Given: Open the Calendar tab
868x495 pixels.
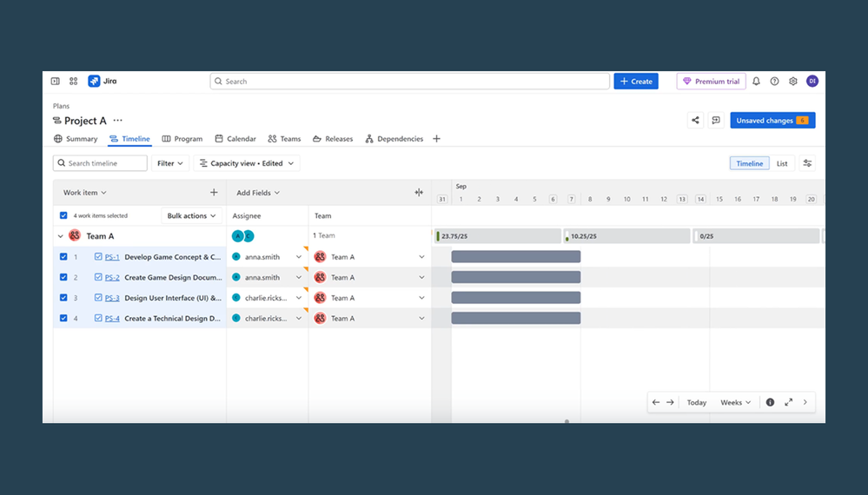Looking at the screenshot, I should pyautogui.click(x=235, y=139).
